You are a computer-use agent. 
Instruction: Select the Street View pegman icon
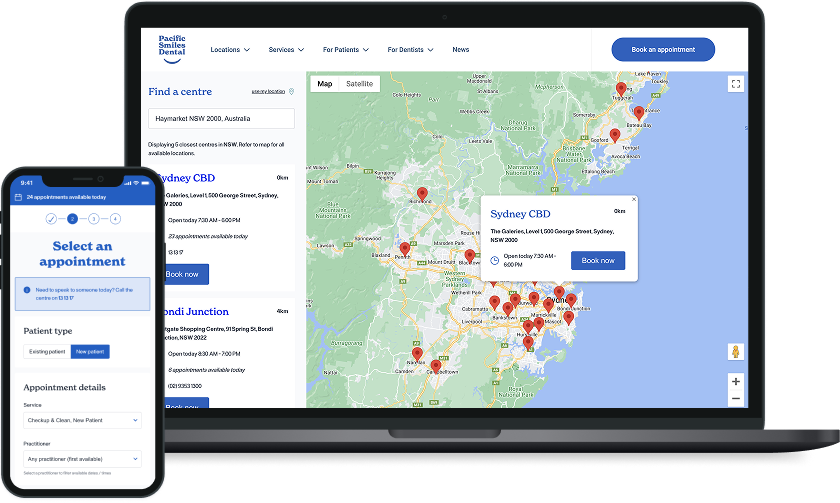(x=736, y=352)
